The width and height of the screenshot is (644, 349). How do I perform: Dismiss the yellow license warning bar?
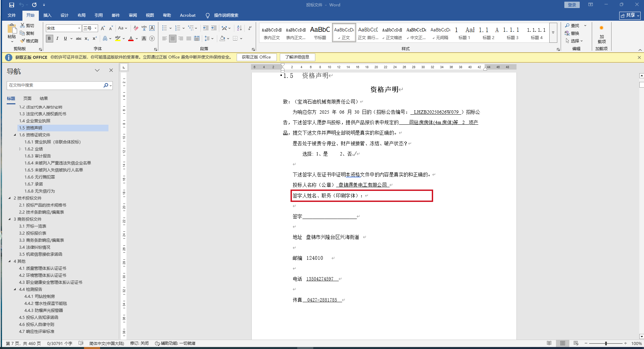click(x=639, y=57)
